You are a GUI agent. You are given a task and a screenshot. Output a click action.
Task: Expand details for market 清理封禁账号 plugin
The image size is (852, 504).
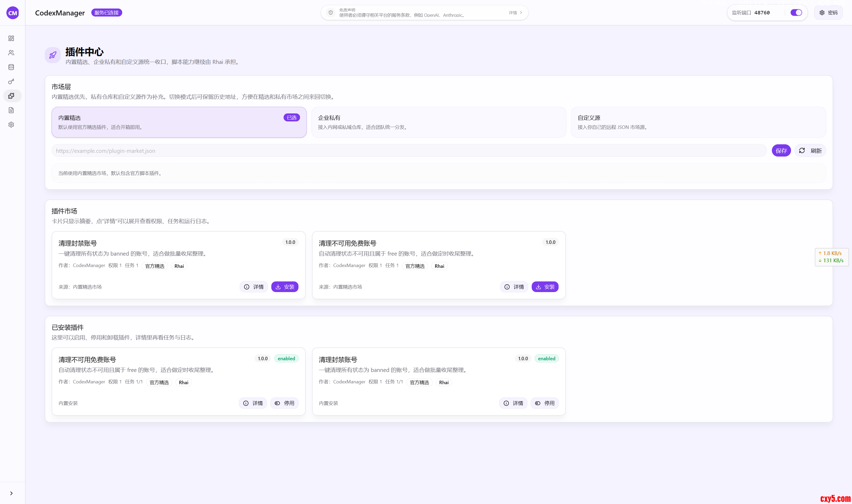point(254,287)
